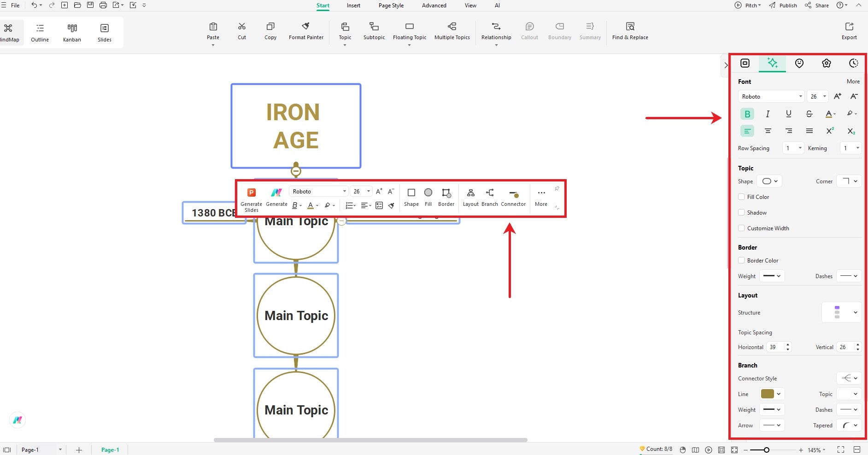Viewport: 868px width, 455px height.
Task: Click the Paste icon in ribbon
Action: coord(213,27)
